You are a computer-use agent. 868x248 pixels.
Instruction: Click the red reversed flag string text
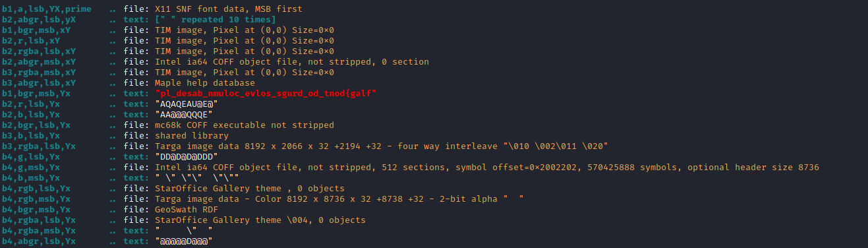pos(265,94)
